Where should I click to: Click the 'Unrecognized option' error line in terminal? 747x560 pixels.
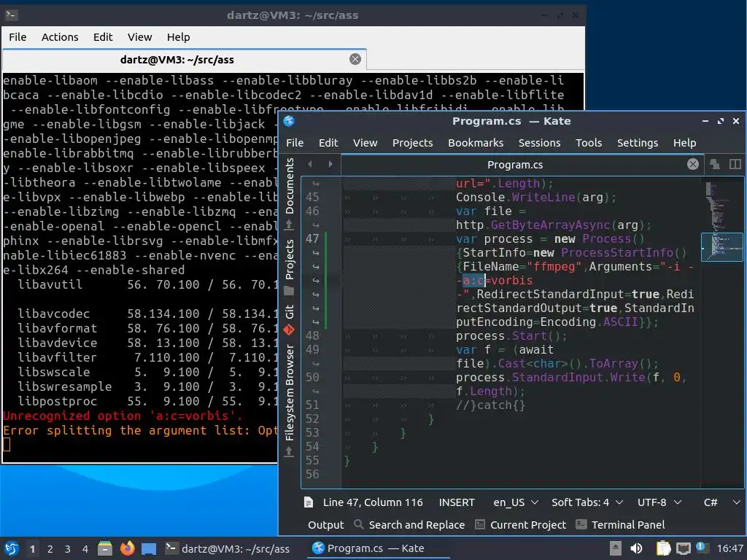point(123,416)
